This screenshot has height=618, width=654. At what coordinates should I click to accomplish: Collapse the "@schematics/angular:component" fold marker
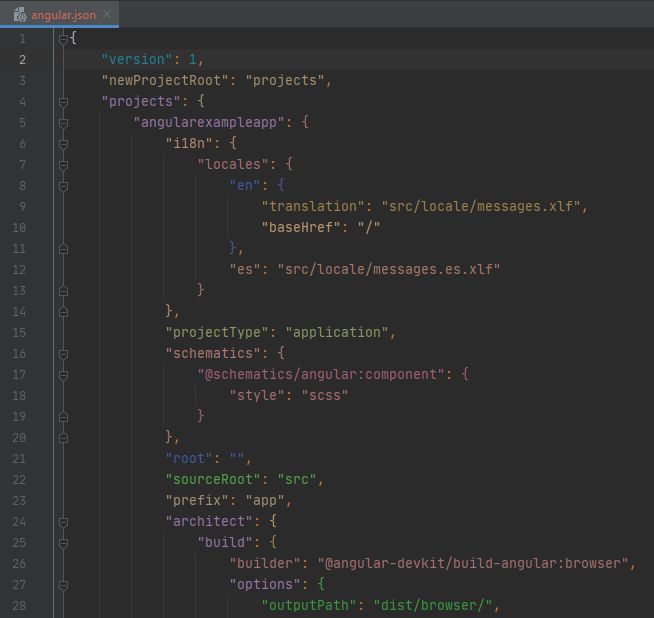tap(63, 375)
